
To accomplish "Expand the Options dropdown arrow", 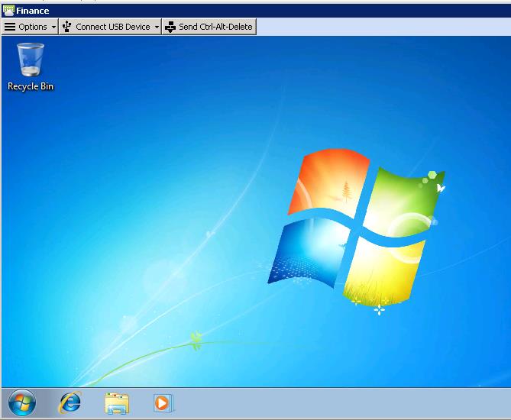I will (53, 27).
